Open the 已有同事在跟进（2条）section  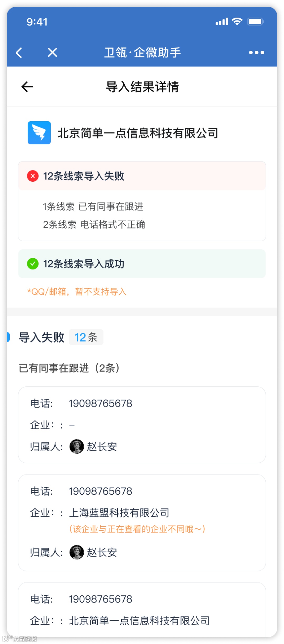click(x=69, y=368)
